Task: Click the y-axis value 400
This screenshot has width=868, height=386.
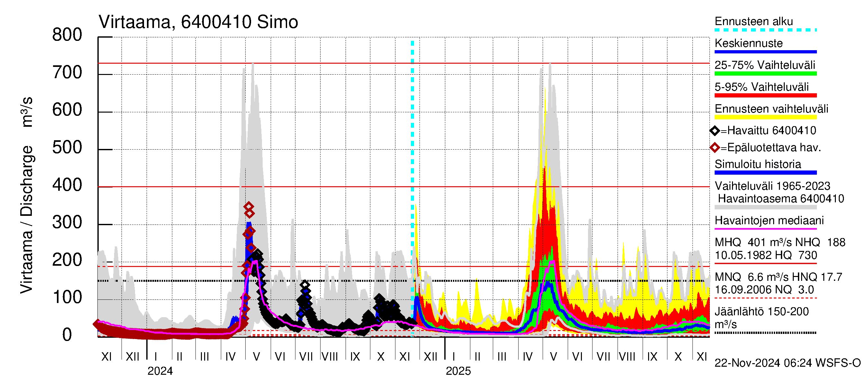Action: point(67,185)
